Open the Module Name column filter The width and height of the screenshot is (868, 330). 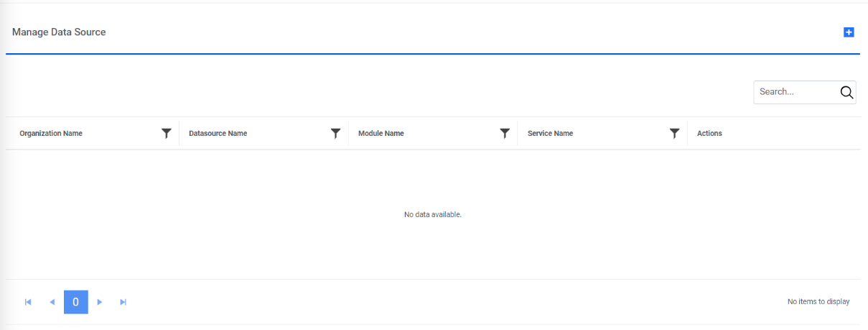point(505,133)
